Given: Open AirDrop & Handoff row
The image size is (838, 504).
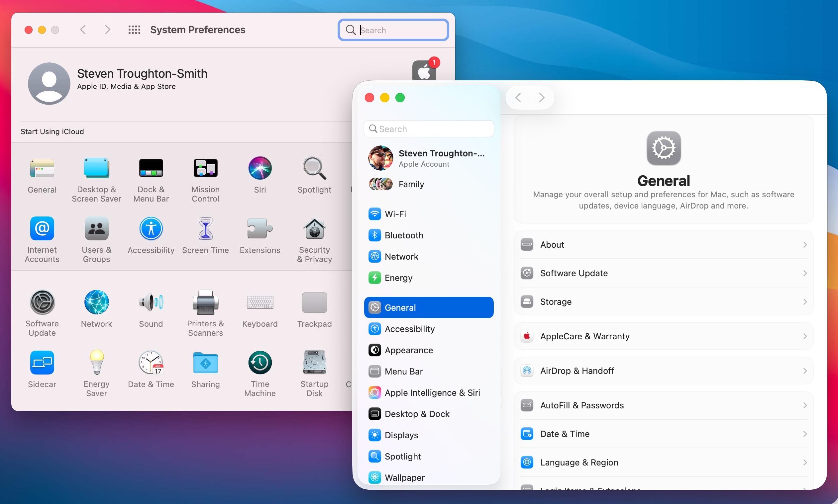Looking at the screenshot, I should click(x=664, y=371).
